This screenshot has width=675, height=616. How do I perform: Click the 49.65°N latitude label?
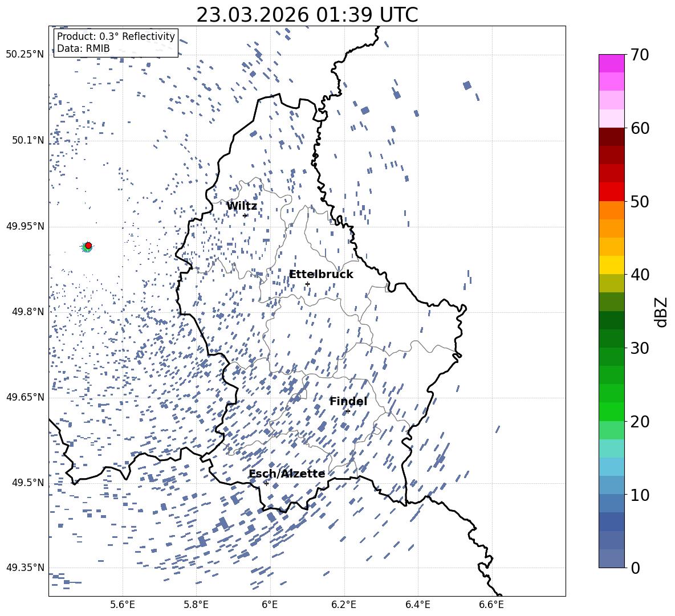pos(25,397)
